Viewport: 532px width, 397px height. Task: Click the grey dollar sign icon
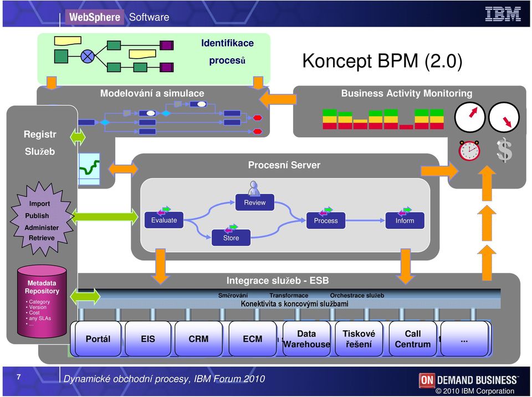(504, 150)
